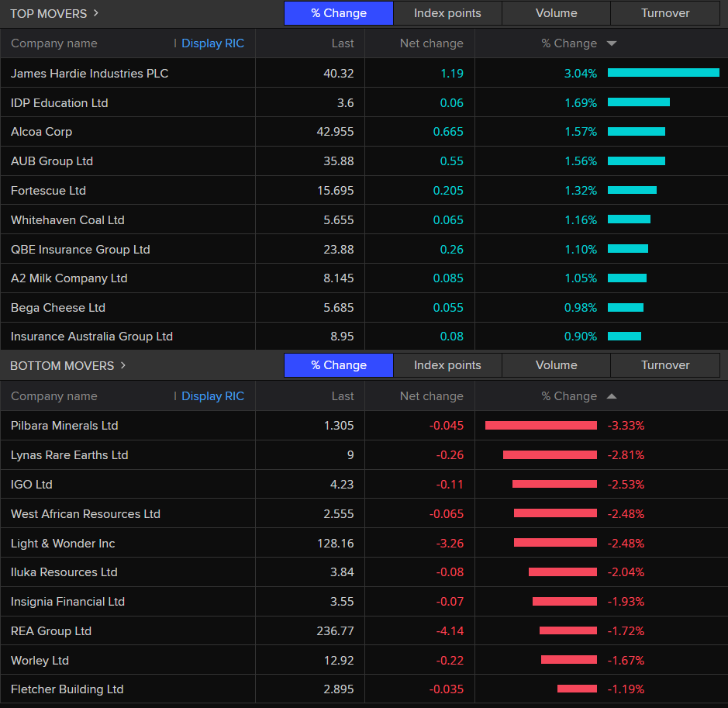Sort Bottom Movers by % Change header
728x708 pixels.
click(569, 396)
